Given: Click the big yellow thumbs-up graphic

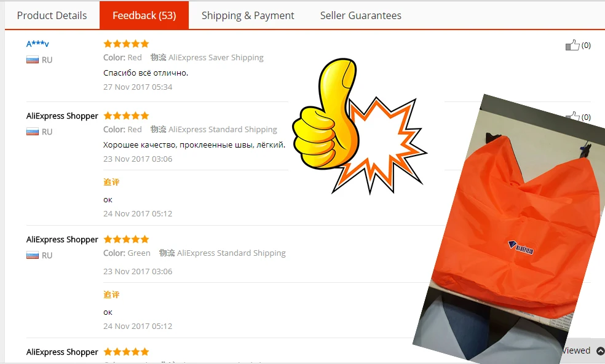Looking at the screenshot, I should coord(326,114).
